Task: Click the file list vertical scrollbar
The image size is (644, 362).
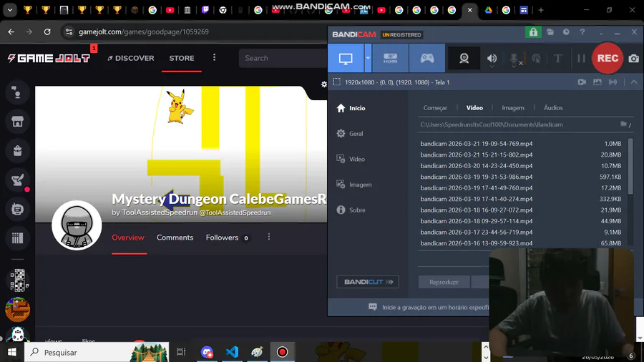Action: pyautogui.click(x=630, y=166)
